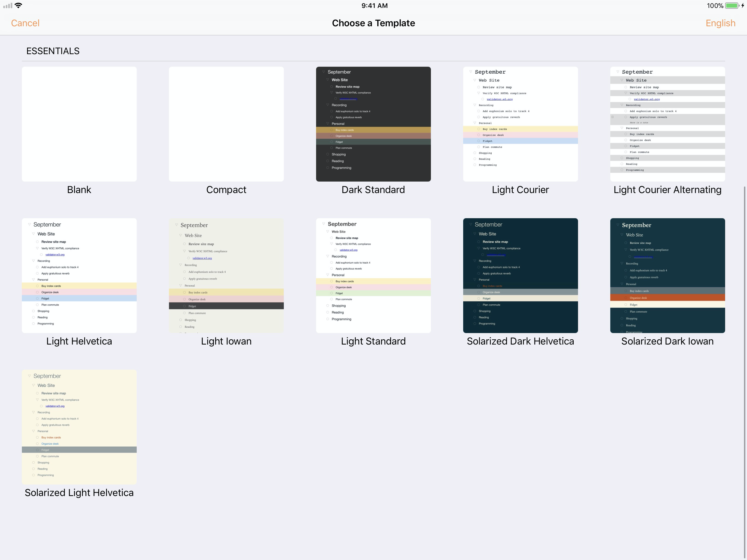Pick the Solarized Dark Iowan template
The width and height of the screenshot is (747, 560).
pyautogui.click(x=667, y=275)
